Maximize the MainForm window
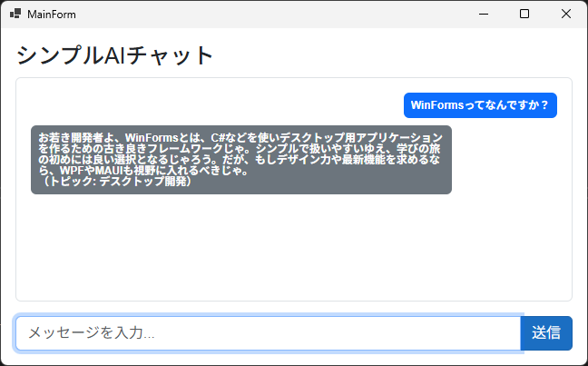 click(x=524, y=14)
